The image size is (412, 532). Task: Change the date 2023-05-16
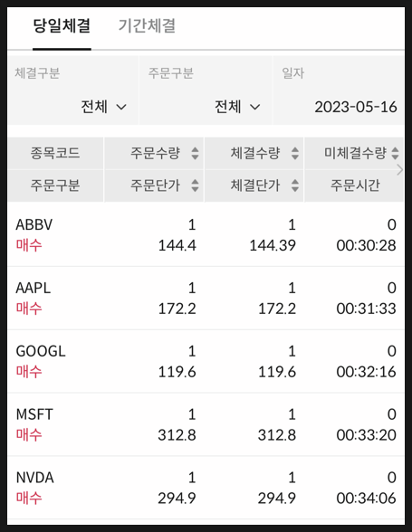[x=356, y=107]
